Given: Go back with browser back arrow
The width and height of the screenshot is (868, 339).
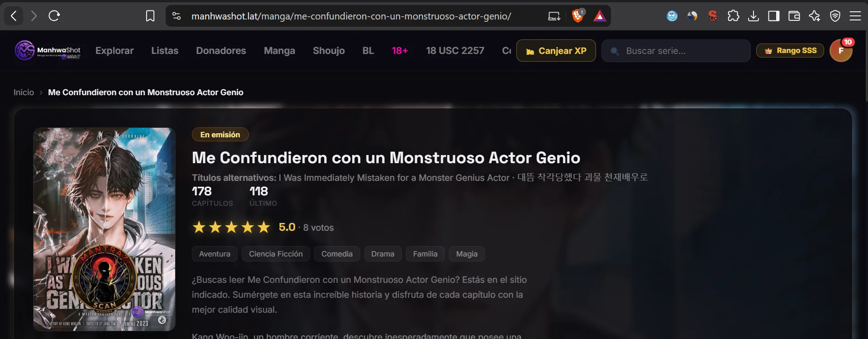Looking at the screenshot, I should click(x=14, y=16).
